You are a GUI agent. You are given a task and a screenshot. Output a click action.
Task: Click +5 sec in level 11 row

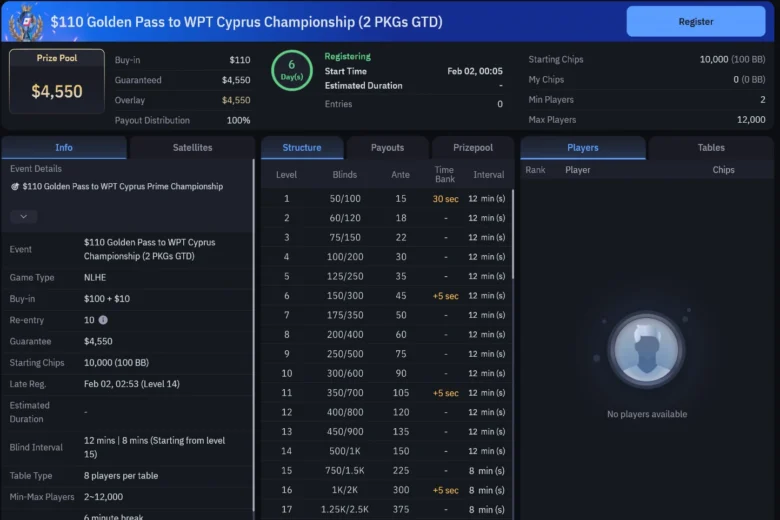coord(445,393)
